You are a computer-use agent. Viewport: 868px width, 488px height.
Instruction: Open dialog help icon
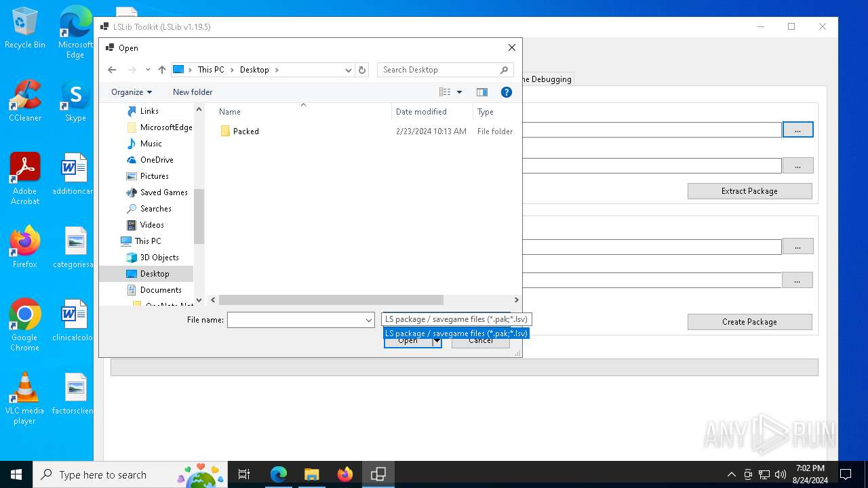506,92
